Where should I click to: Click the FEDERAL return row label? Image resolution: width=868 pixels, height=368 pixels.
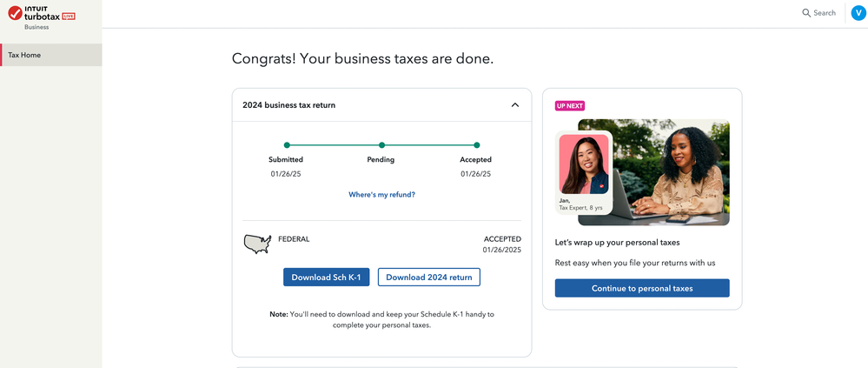point(294,239)
